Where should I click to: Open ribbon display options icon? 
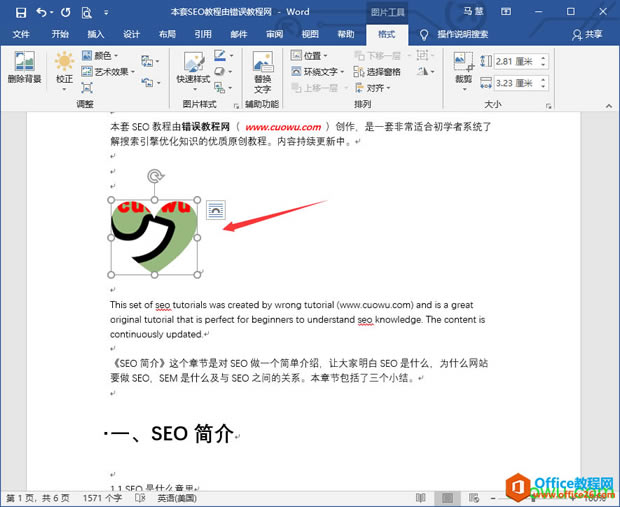[506, 12]
